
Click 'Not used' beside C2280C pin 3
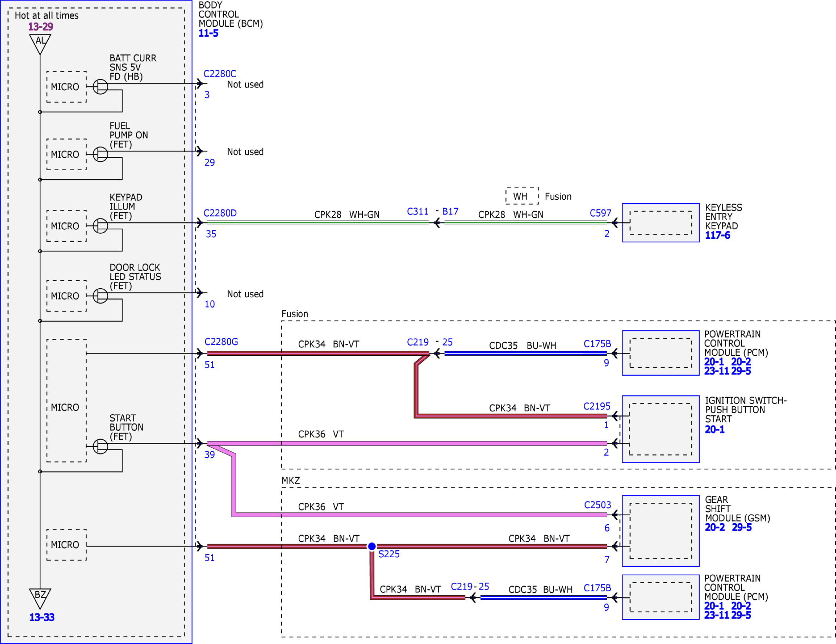(245, 84)
